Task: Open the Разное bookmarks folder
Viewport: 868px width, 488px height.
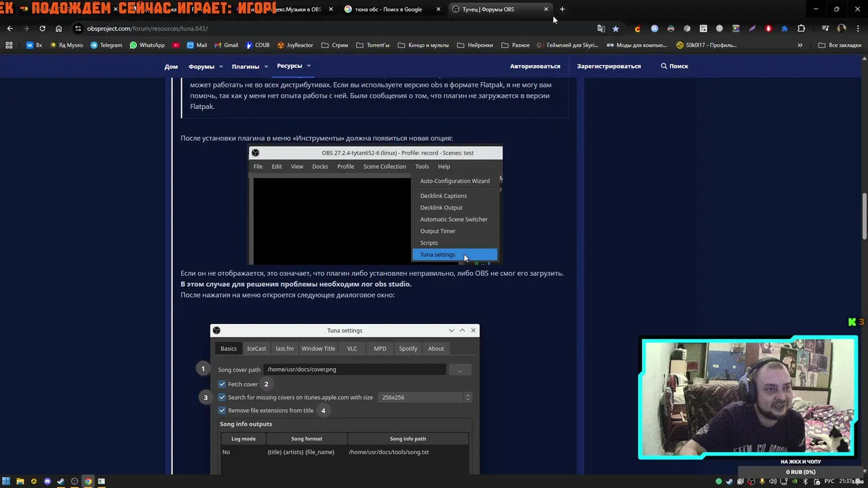Action: tap(515, 45)
